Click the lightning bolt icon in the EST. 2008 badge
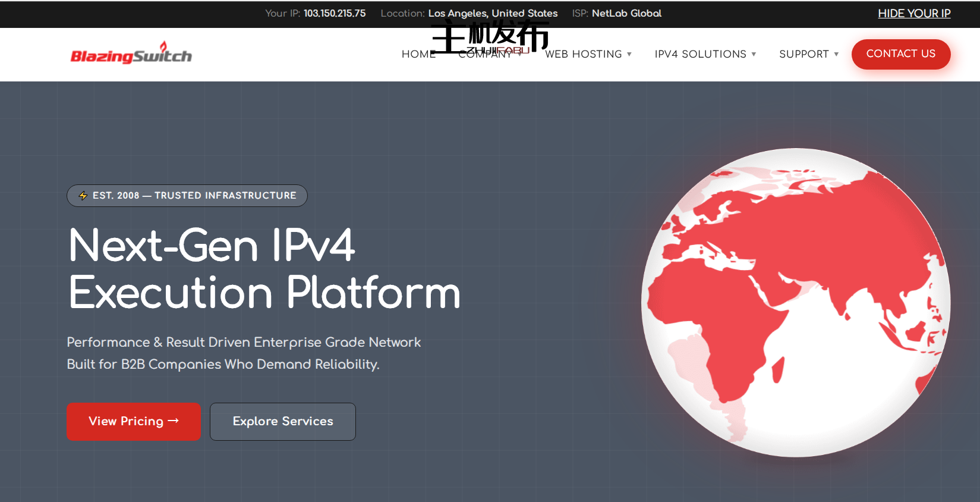The height and width of the screenshot is (502, 980). click(83, 196)
